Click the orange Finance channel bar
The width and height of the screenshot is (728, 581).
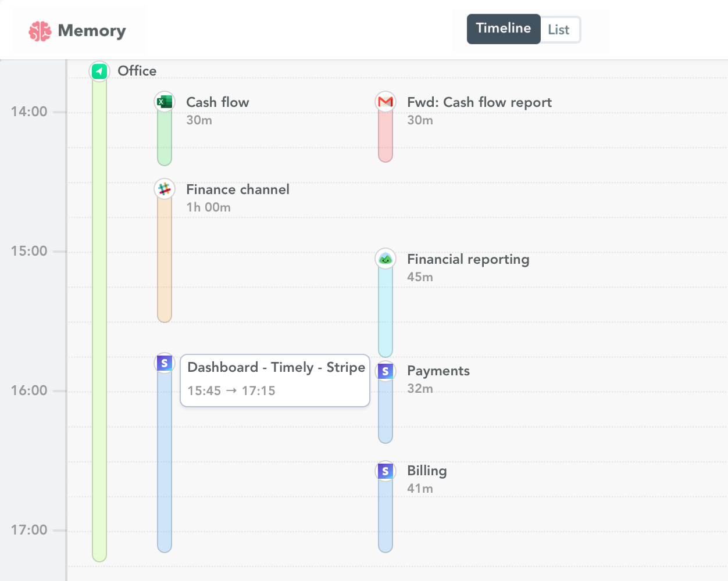coord(165,261)
